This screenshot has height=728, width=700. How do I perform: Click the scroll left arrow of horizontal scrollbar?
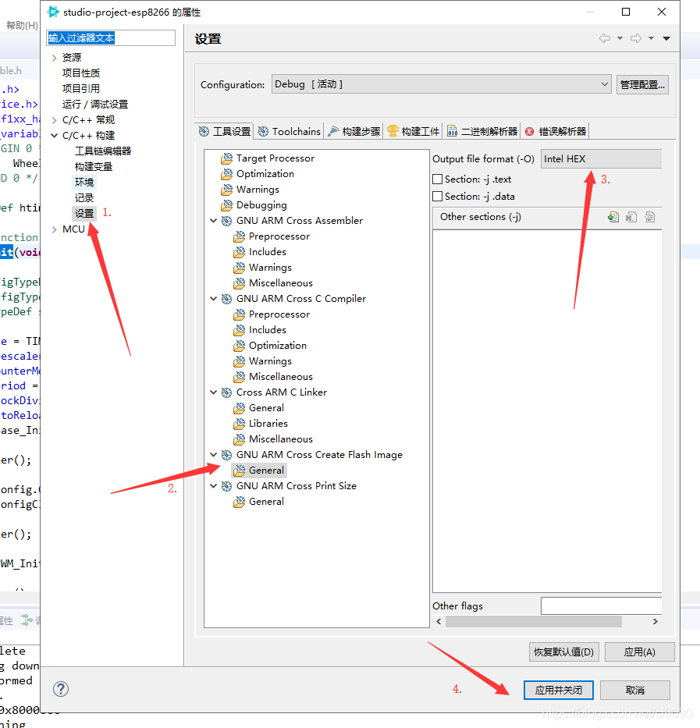(439, 621)
